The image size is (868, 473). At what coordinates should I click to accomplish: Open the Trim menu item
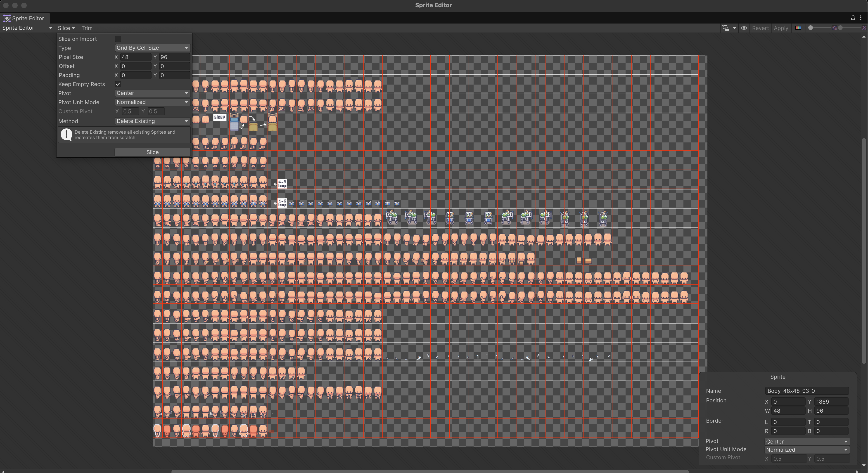pos(87,28)
